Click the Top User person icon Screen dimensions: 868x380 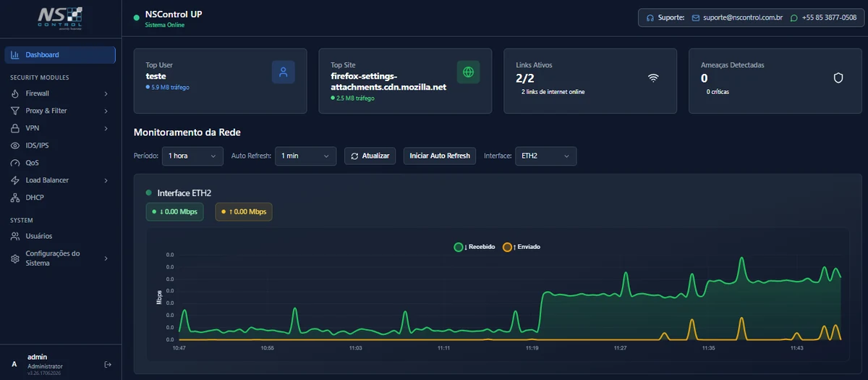point(284,72)
